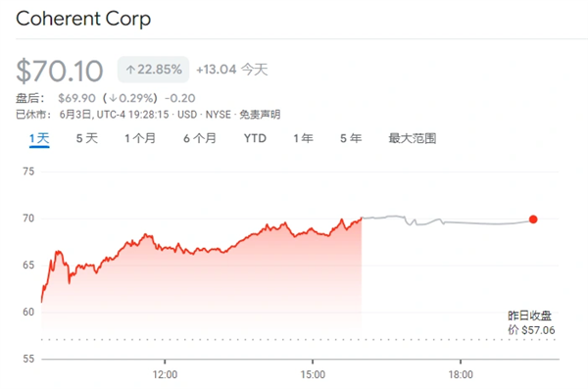Click the +13.04 今天 change text
This screenshot has height=389, width=588.
click(231, 70)
